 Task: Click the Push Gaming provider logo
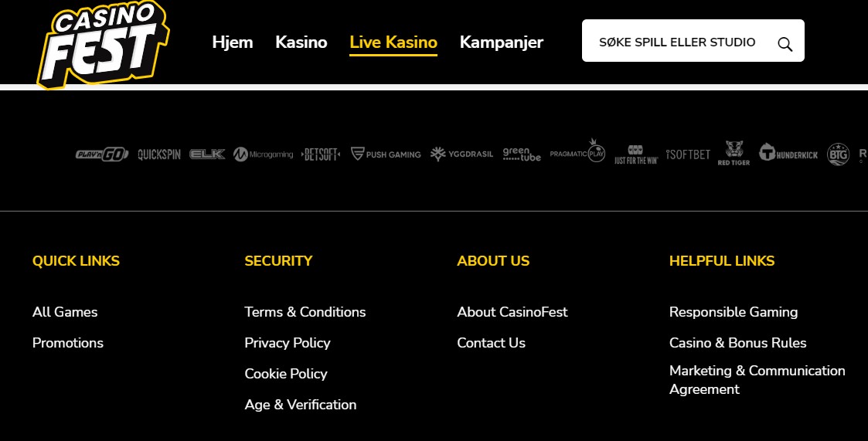click(386, 154)
